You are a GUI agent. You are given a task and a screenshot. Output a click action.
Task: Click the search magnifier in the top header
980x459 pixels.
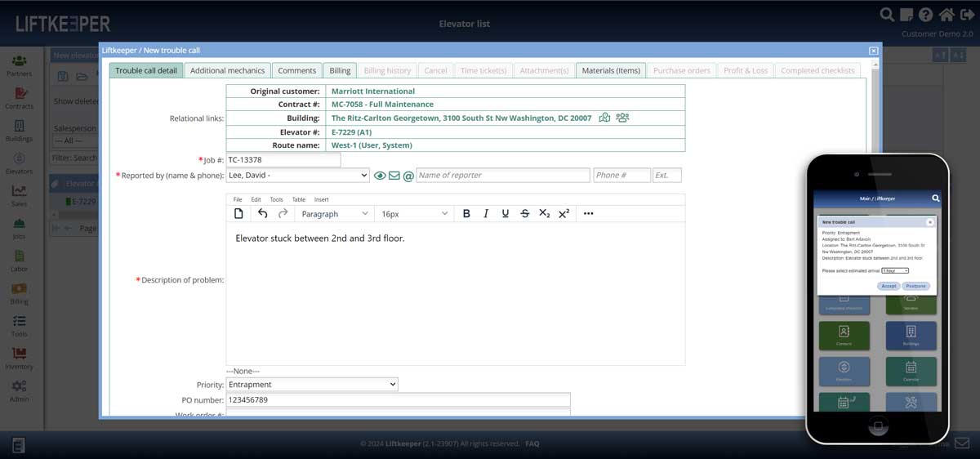click(x=886, y=15)
